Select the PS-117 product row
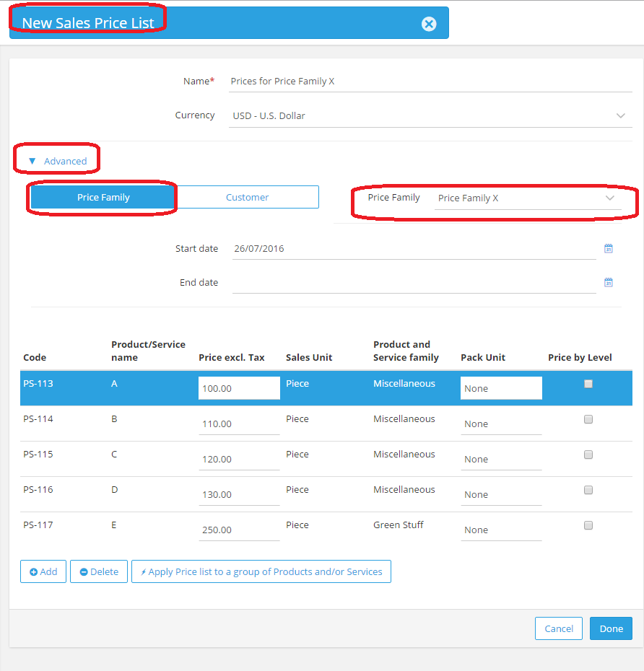 pyautogui.click(x=65, y=525)
